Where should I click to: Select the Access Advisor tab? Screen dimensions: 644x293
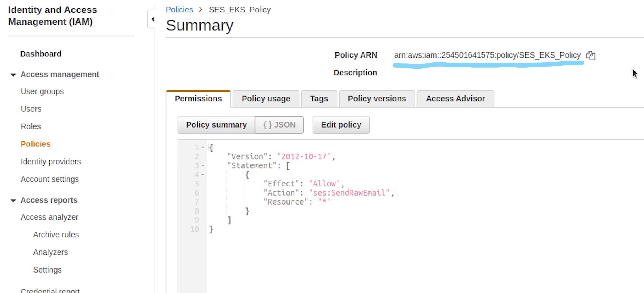[455, 99]
